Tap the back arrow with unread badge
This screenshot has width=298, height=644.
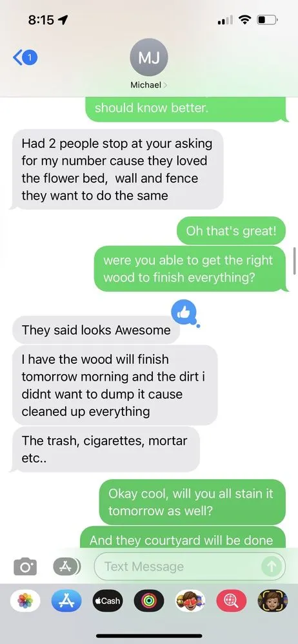(25, 58)
